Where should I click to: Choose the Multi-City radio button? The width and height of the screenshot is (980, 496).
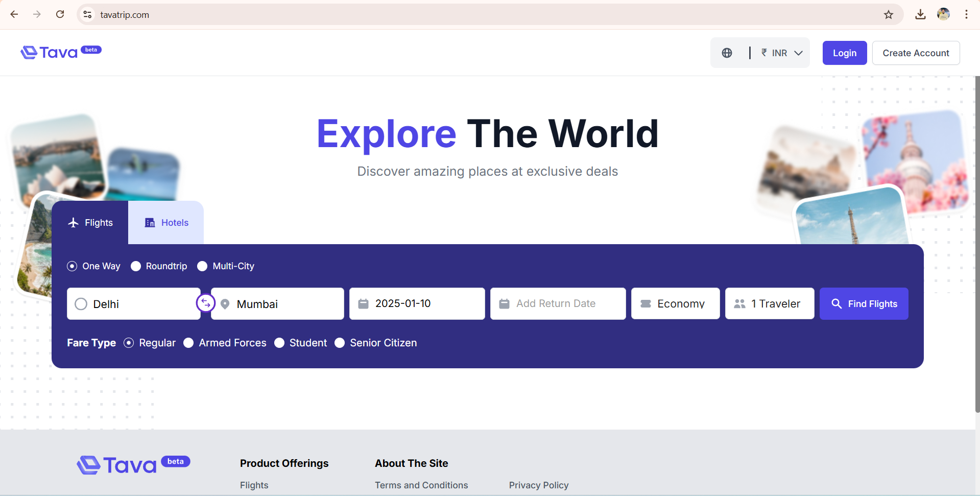pos(203,266)
